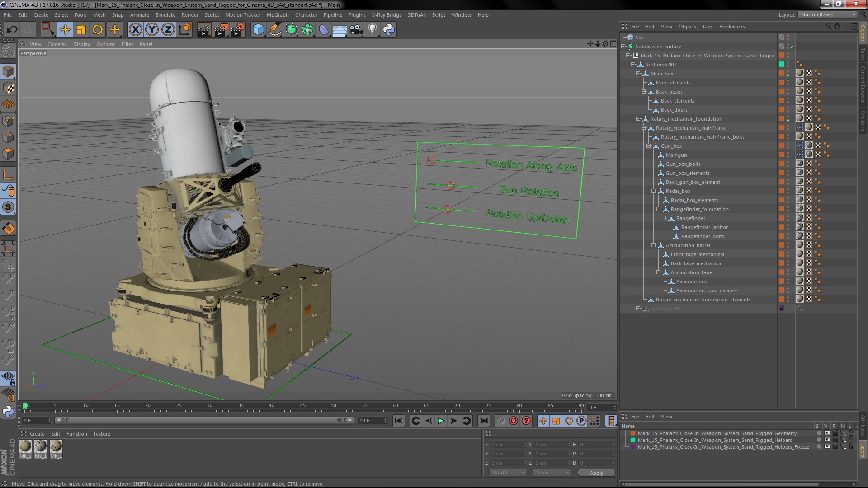Image resolution: width=868 pixels, height=488 pixels.
Task: Click Go to Start playback button
Action: (x=398, y=421)
